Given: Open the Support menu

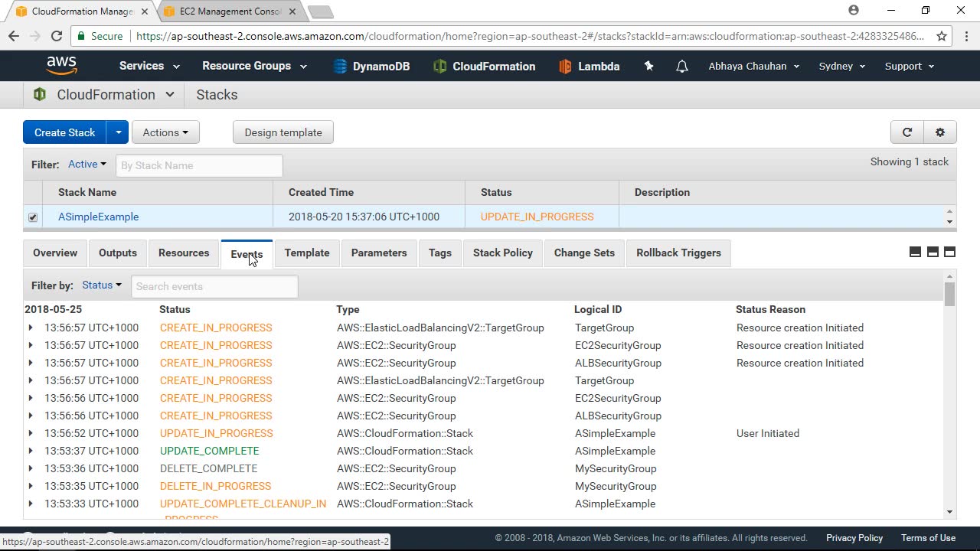Looking at the screenshot, I should pyautogui.click(x=910, y=66).
